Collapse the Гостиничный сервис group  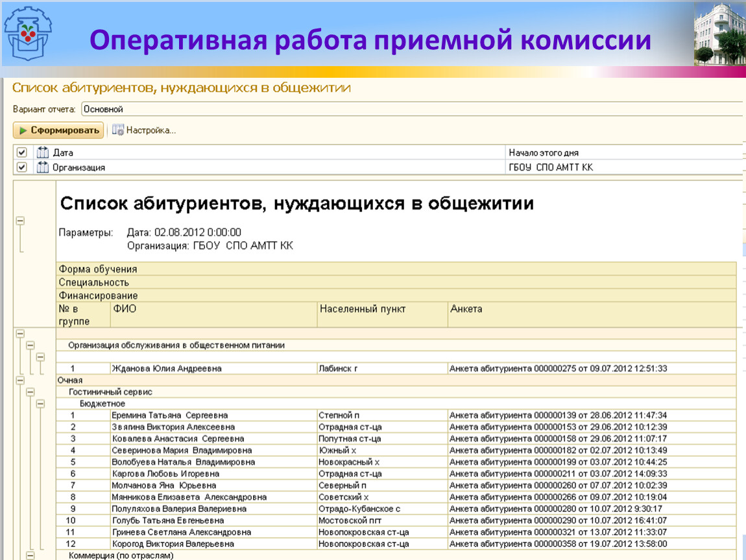click(x=30, y=392)
